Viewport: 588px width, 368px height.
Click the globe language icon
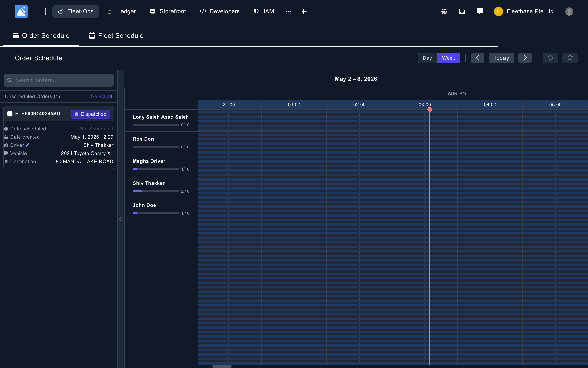[x=444, y=11]
